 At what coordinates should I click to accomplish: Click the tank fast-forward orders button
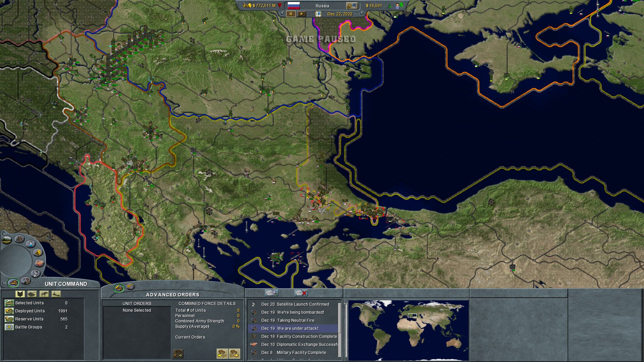pyautogui.click(x=222, y=353)
